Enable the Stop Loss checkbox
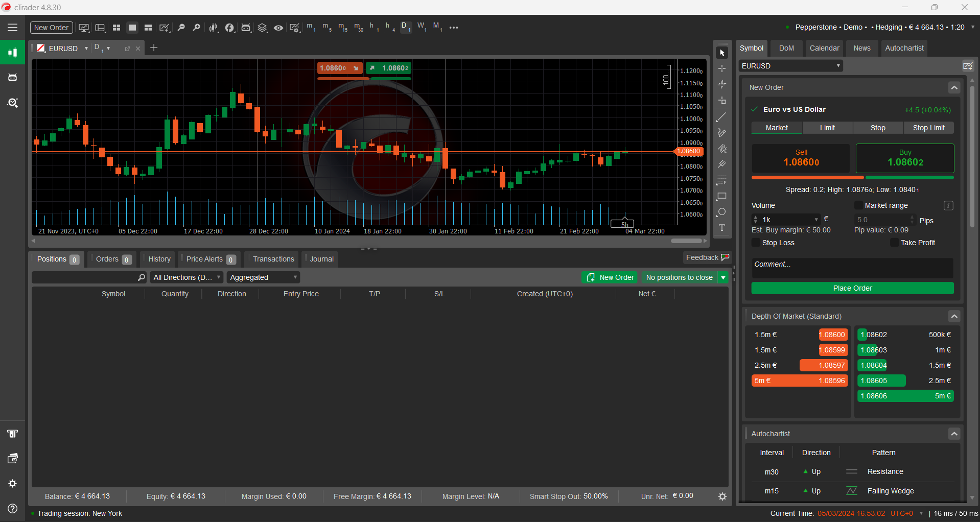 (x=756, y=243)
